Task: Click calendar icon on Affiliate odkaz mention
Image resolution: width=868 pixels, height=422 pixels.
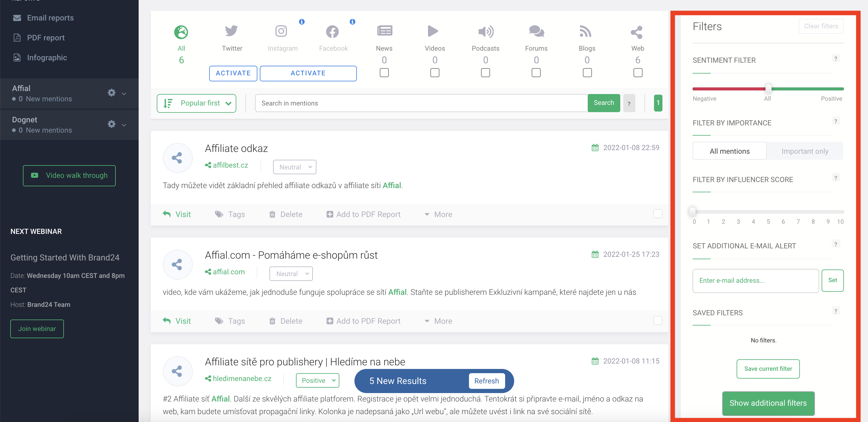Action: pyautogui.click(x=595, y=148)
